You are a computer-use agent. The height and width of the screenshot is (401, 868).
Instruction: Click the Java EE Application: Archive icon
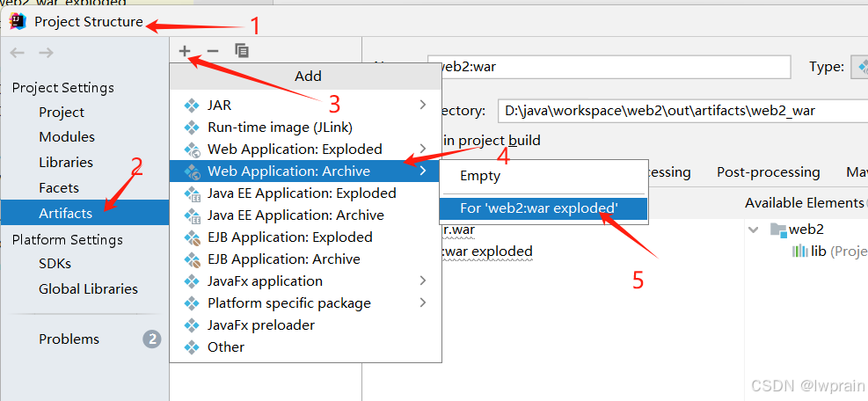pyautogui.click(x=192, y=215)
